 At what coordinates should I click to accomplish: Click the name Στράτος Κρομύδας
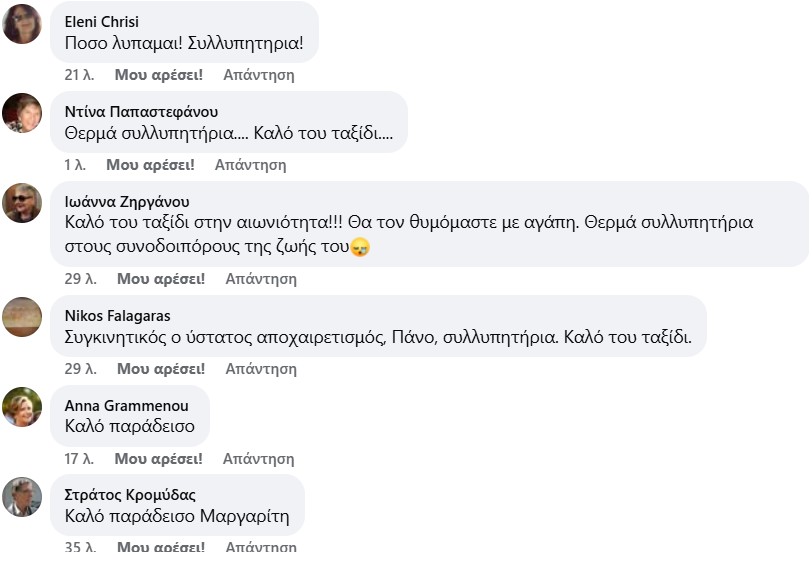point(130,495)
